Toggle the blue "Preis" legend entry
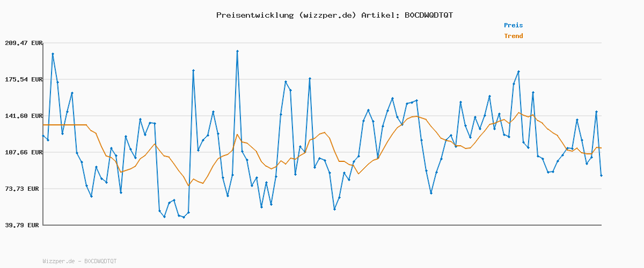Viewport: 644px width, 268px height. click(513, 25)
